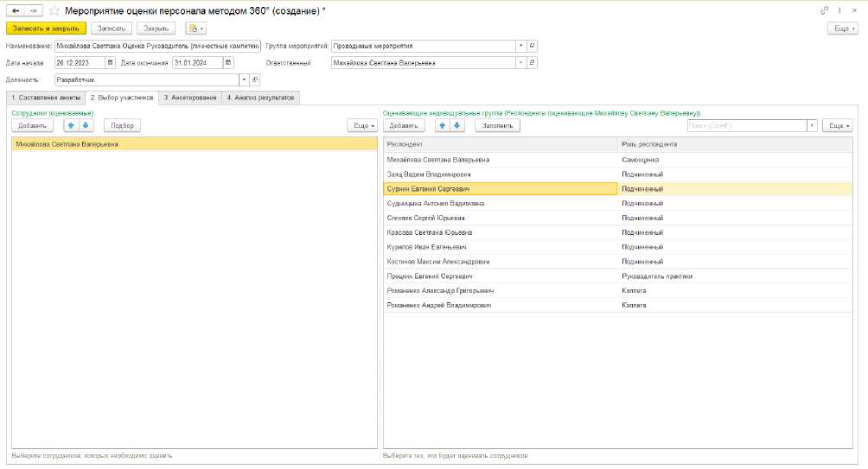Expand the Группа мероприятий dropdown
The height and width of the screenshot is (469, 868).
tap(520, 46)
